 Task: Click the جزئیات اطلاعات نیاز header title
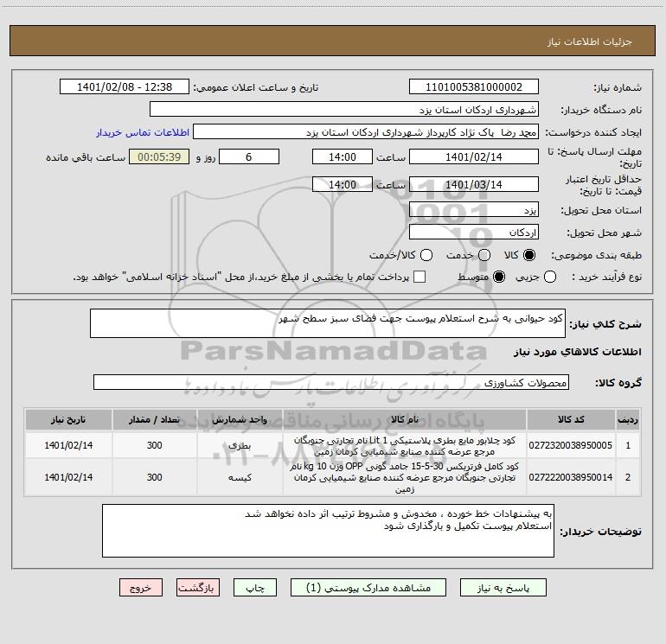tap(589, 41)
